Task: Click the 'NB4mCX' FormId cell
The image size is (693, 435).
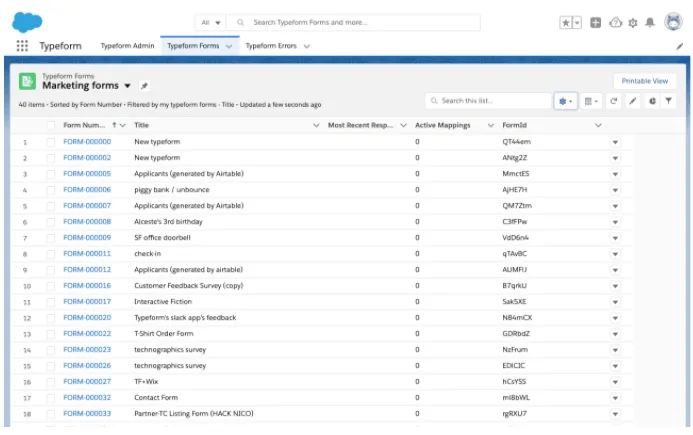Action: (517, 318)
